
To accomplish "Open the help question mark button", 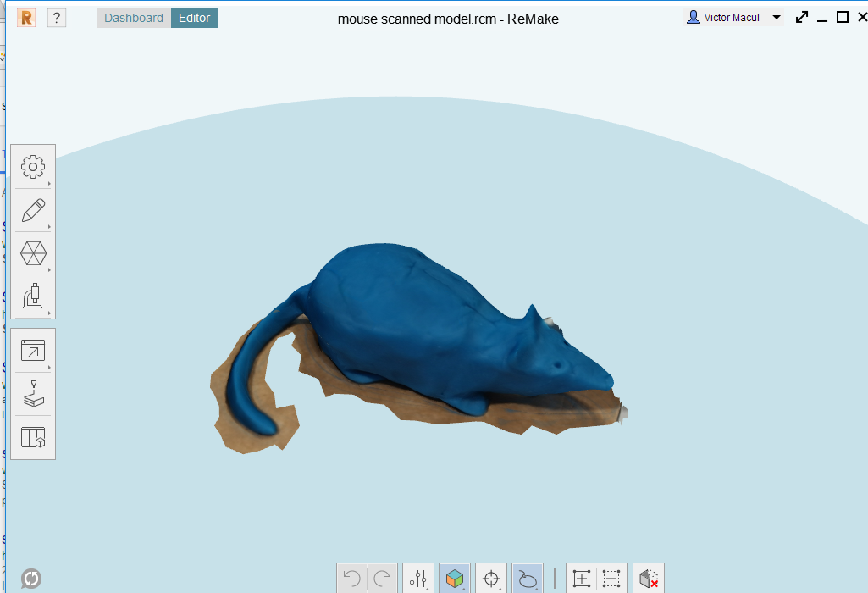I will pyautogui.click(x=57, y=19).
